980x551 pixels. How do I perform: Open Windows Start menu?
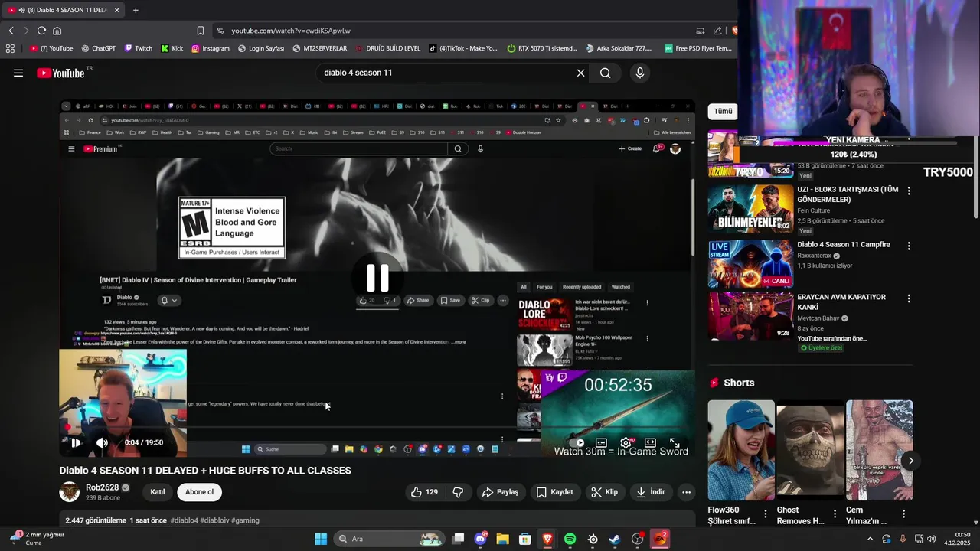(321, 539)
